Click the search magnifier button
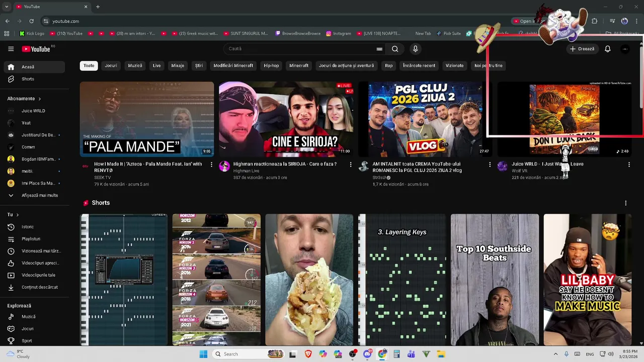The image size is (644, 362). click(395, 49)
